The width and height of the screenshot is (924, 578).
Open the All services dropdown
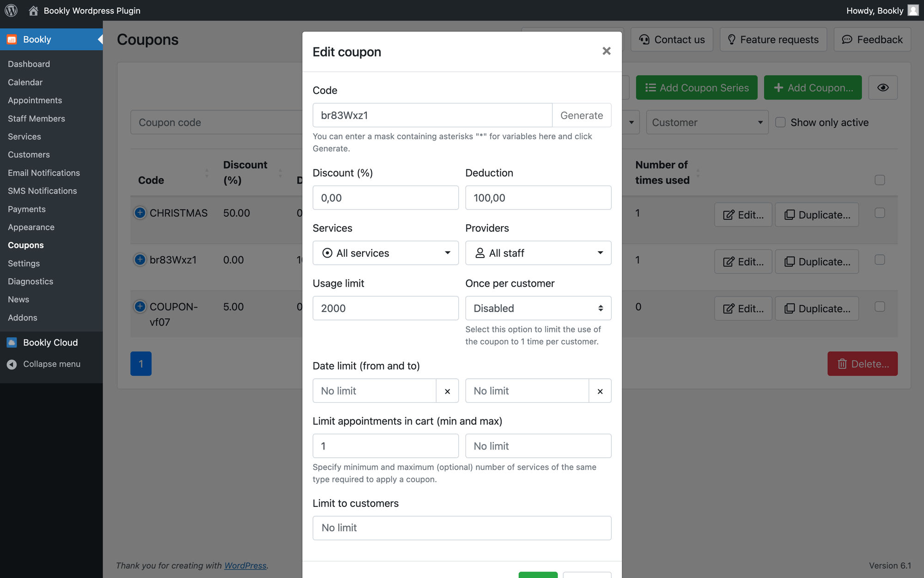point(385,253)
